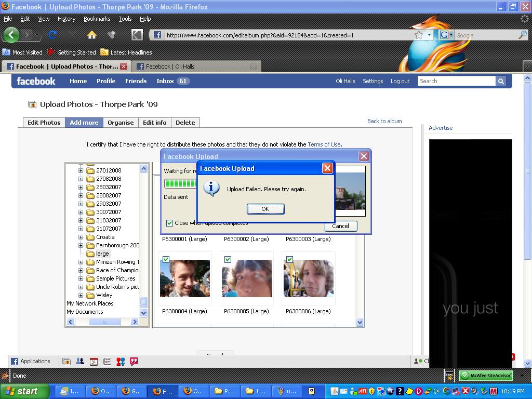Click the McAfee SiteAdvisor status button
The width and height of the screenshot is (532, 399).
pyautogui.click(x=486, y=376)
